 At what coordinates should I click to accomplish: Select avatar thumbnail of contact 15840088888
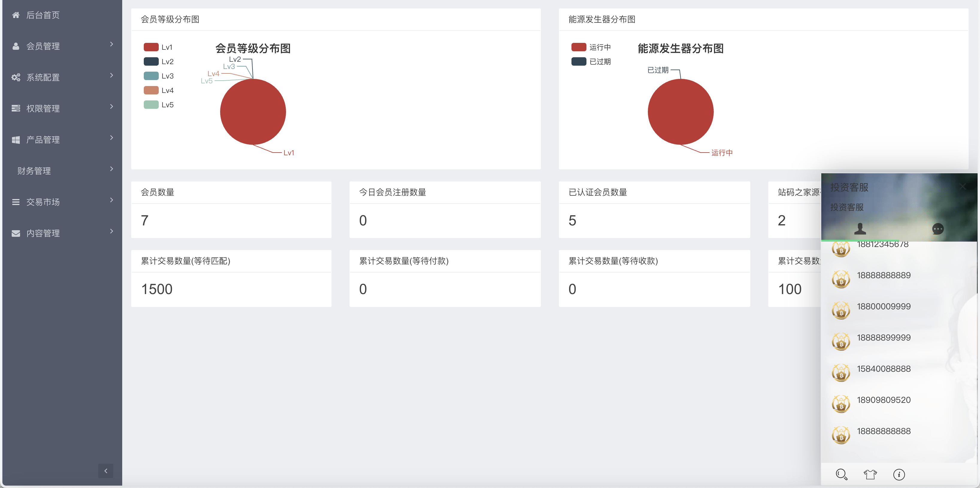tap(841, 373)
